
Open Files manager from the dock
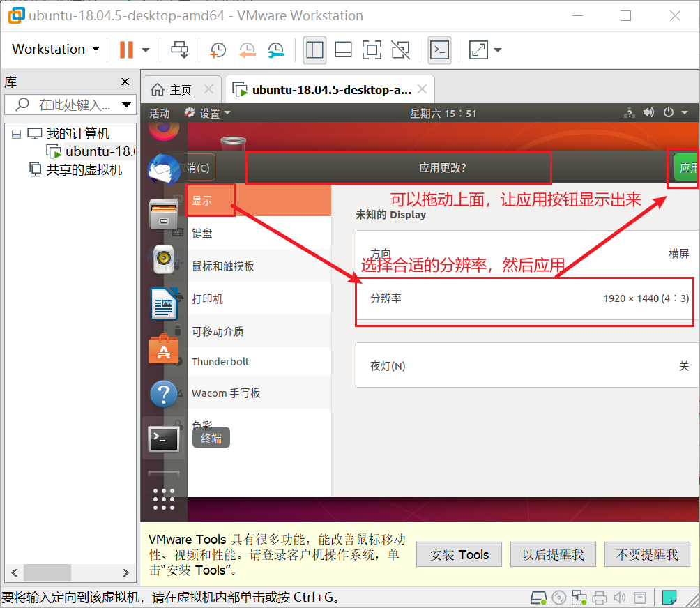coord(163,215)
